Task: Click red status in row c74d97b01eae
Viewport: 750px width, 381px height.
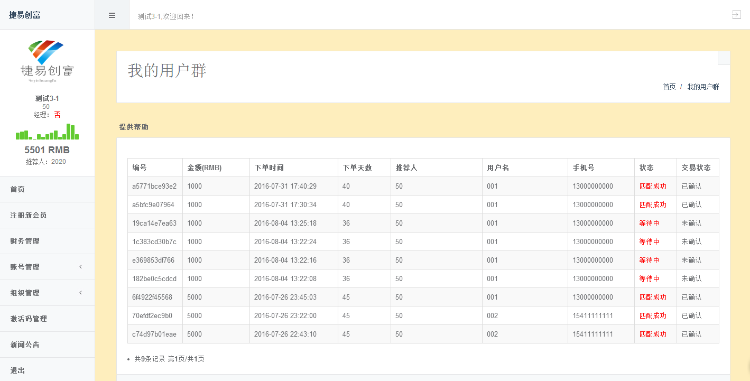Action: 653,334
